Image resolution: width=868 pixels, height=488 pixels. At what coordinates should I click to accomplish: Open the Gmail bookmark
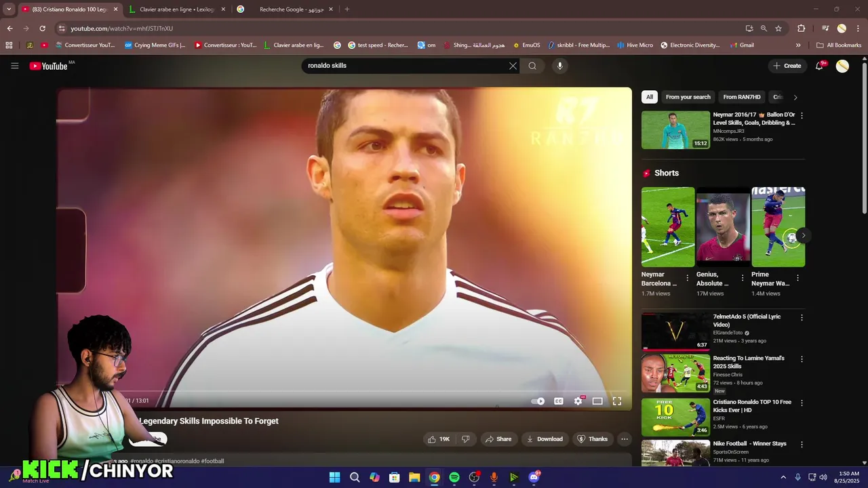[x=742, y=45]
